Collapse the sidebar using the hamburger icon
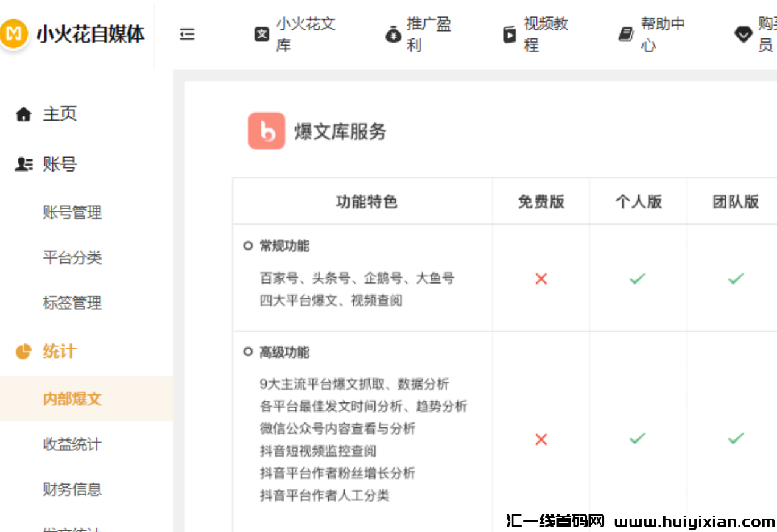The height and width of the screenshot is (532, 777). coord(187,35)
